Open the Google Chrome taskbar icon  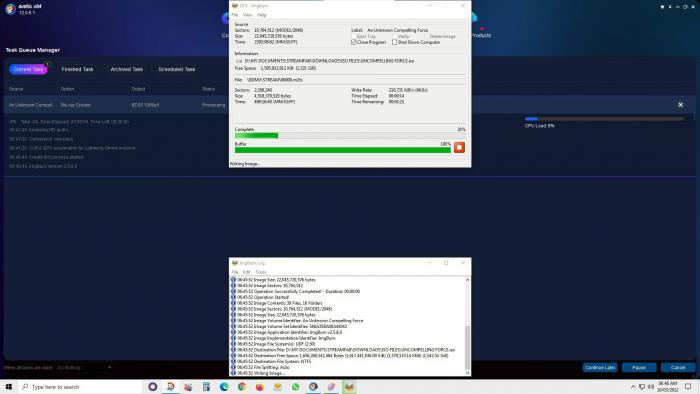pos(242,386)
